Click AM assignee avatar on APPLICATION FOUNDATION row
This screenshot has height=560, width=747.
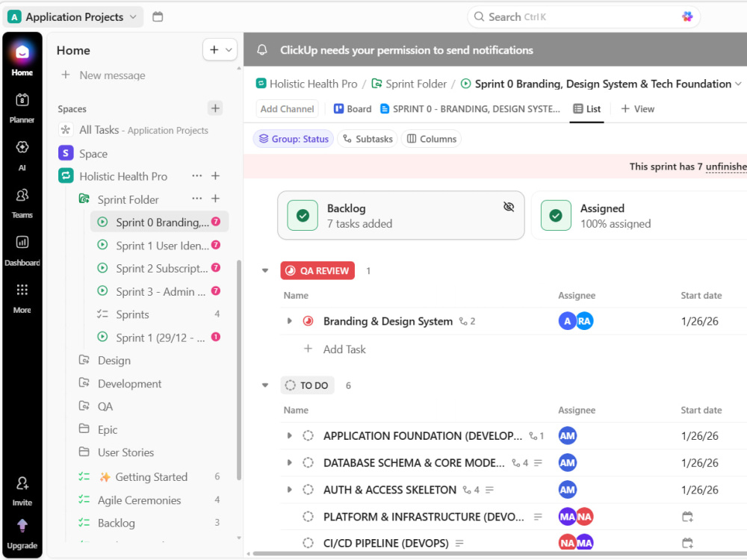click(567, 436)
